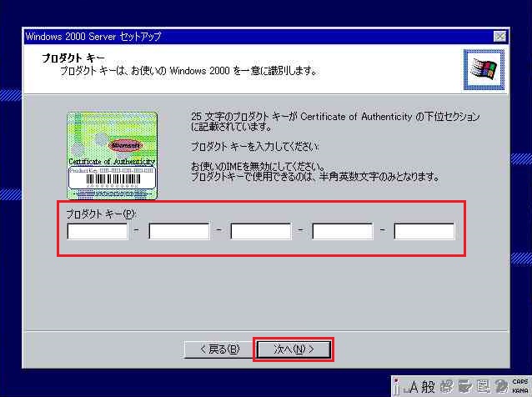Open the IME Pad icon in language bar
The width and height of the screenshot is (532, 397).
point(446,386)
